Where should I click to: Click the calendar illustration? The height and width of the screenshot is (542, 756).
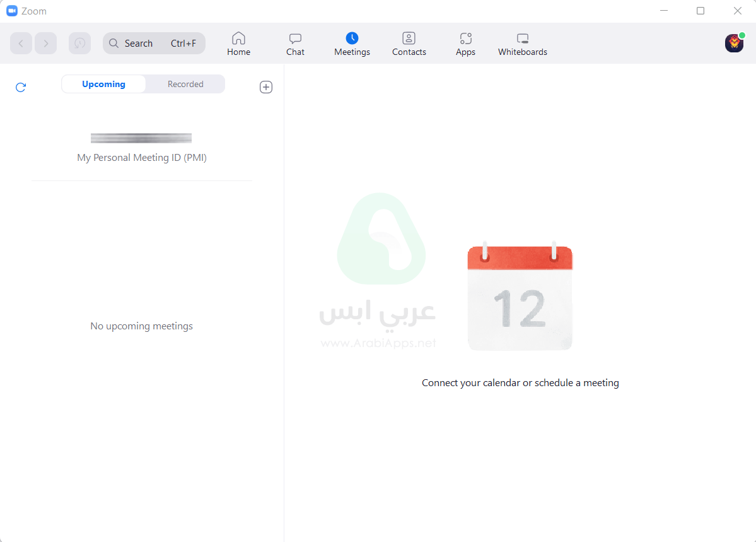(520, 295)
